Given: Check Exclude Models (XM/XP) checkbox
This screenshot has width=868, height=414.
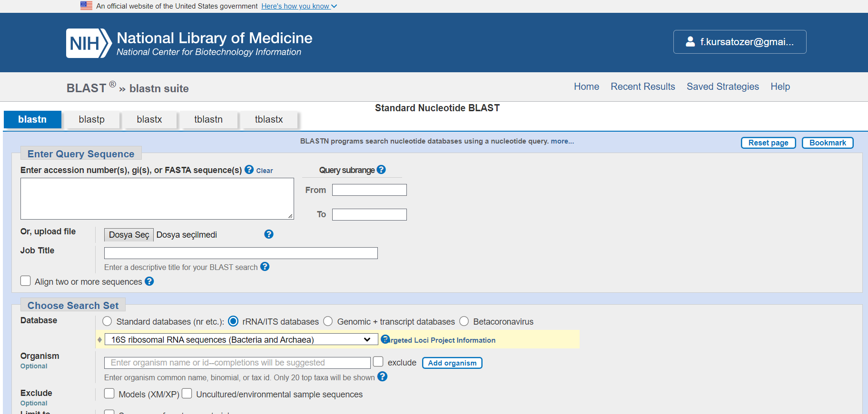Looking at the screenshot, I should coord(109,394).
